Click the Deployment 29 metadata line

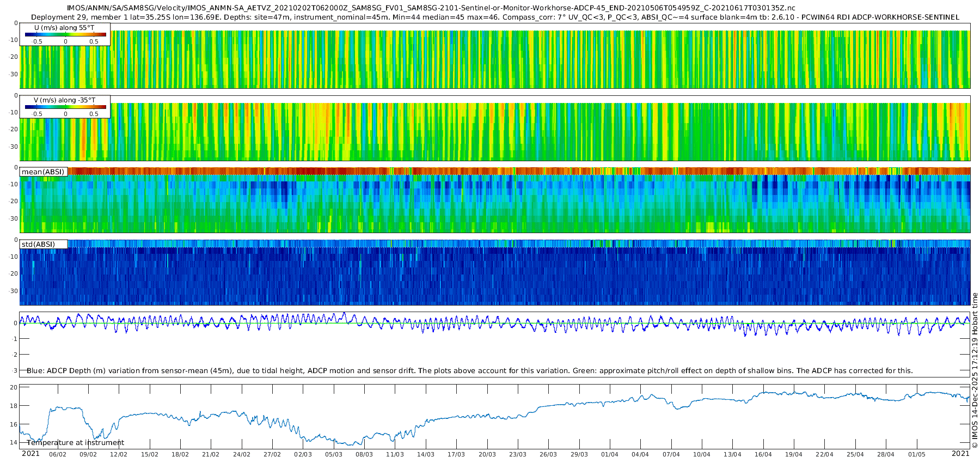[x=494, y=17]
